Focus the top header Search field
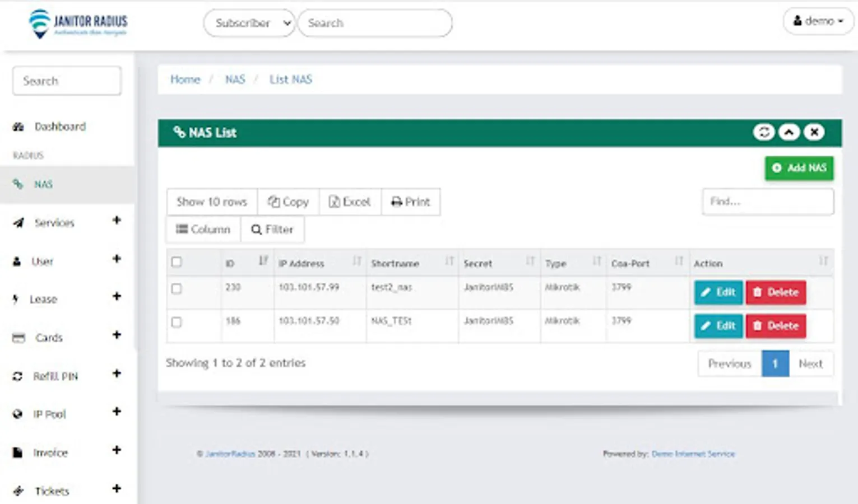This screenshot has height=504, width=858. coord(375,23)
